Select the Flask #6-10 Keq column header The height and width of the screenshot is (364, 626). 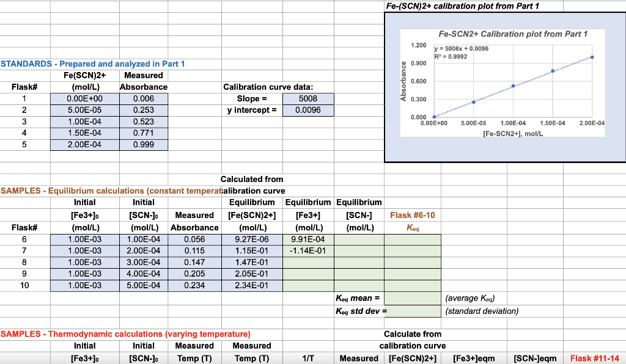(412, 227)
